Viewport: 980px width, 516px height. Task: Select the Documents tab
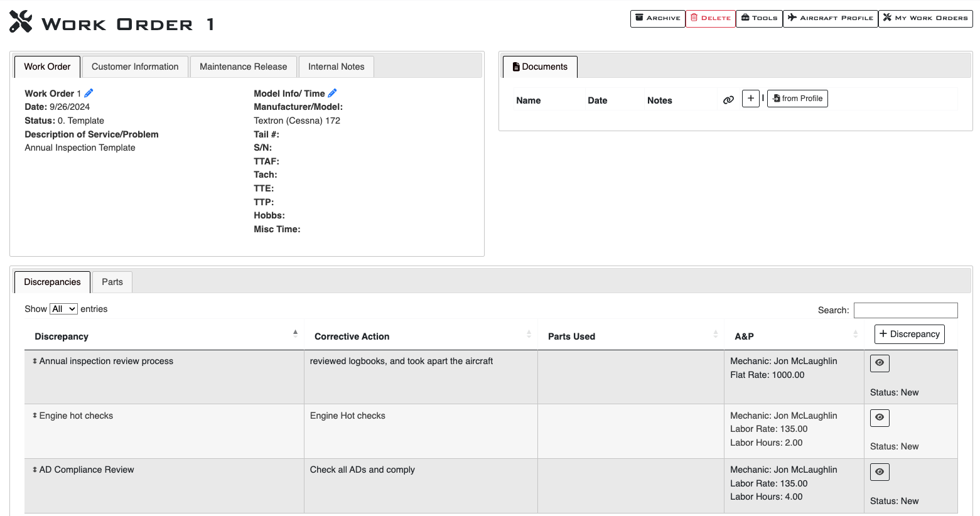click(540, 67)
